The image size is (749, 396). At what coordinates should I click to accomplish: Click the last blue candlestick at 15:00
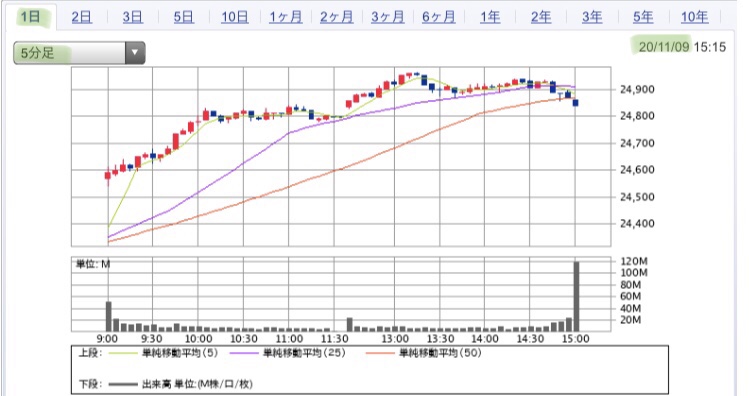tap(576, 103)
